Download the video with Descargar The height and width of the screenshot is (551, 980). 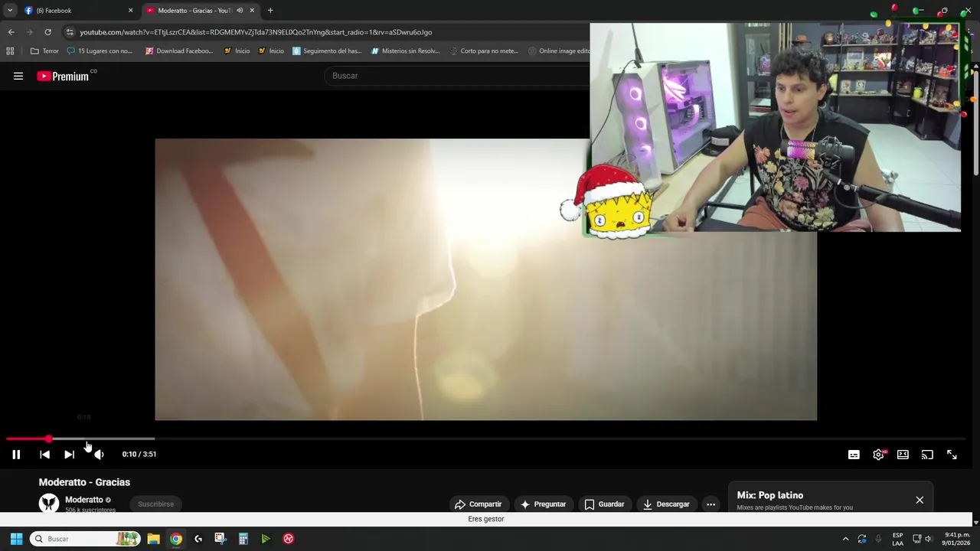coord(666,504)
